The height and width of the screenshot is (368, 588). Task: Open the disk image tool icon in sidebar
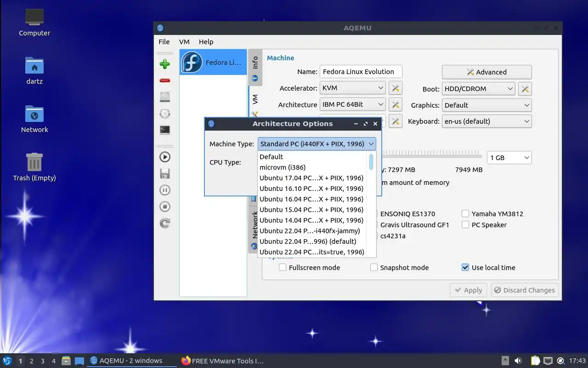165,97
